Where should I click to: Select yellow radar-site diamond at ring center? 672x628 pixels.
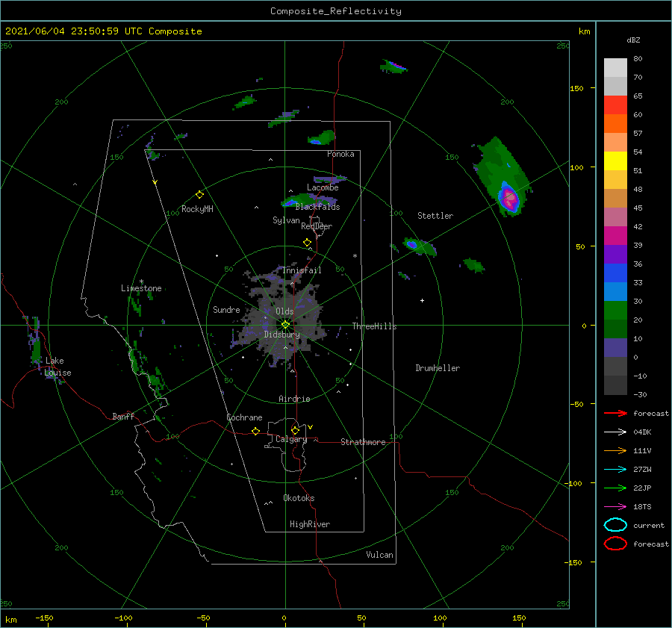[285, 325]
